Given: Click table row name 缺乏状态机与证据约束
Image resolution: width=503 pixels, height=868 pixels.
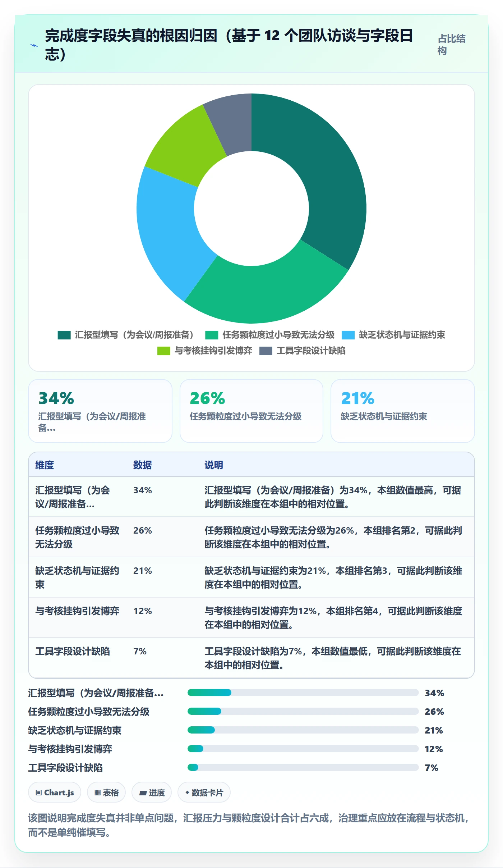Looking at the screenshot, I should pos(77,577).
